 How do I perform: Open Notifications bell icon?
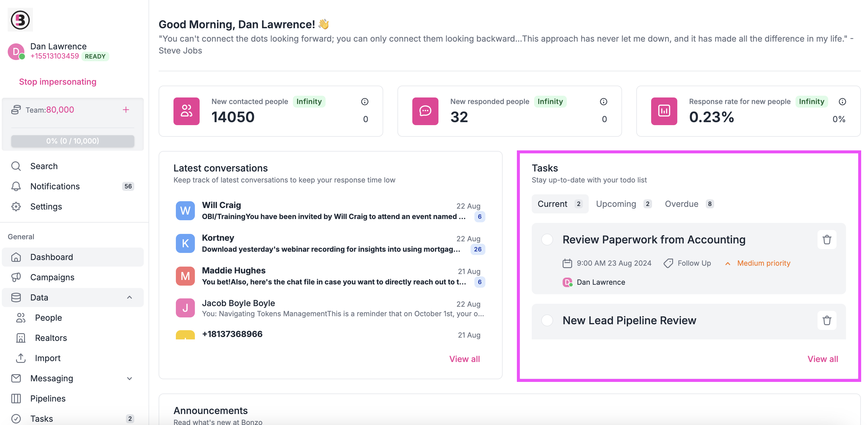(16, 186)
